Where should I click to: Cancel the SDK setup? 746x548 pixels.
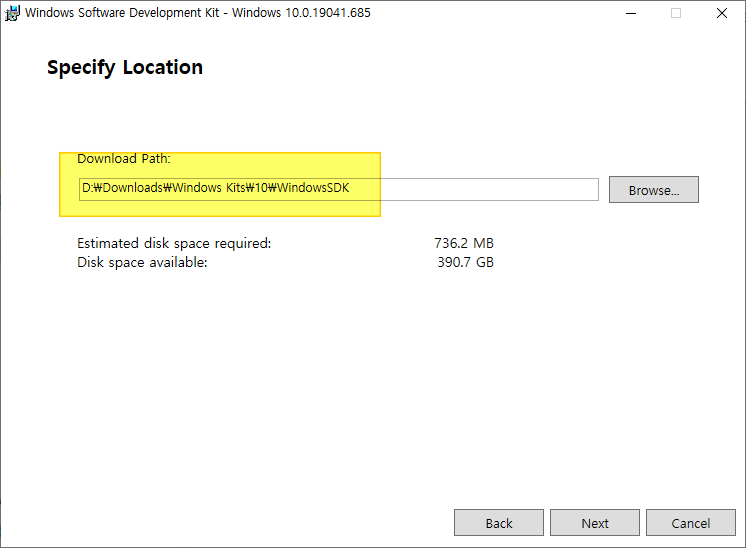click(x=690, y=523)
